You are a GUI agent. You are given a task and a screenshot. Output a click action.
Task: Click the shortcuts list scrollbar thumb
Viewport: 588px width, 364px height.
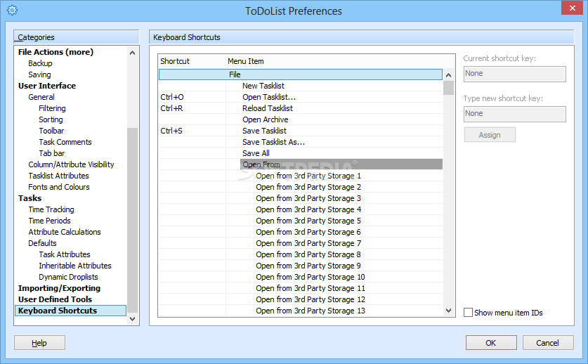448,88
